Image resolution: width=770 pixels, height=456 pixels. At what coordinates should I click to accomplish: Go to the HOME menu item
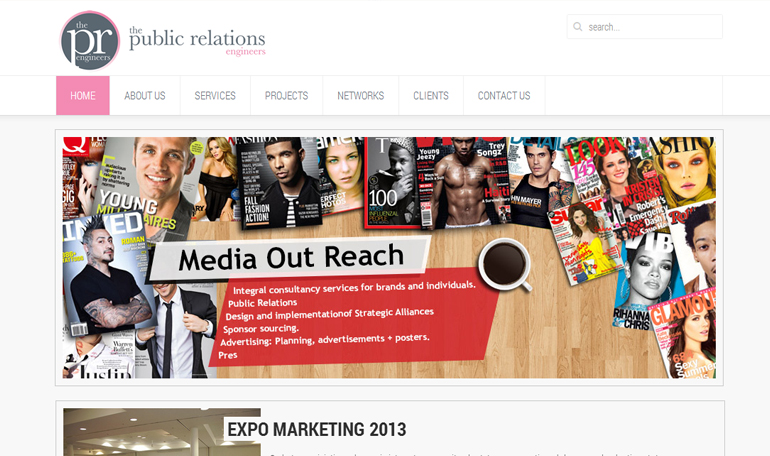tap(83, 95)
